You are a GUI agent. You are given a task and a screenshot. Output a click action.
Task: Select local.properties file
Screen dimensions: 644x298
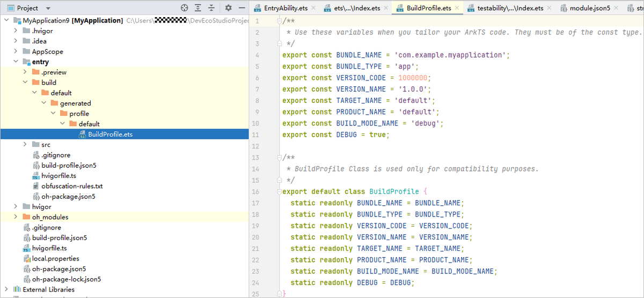pos(55,258)
